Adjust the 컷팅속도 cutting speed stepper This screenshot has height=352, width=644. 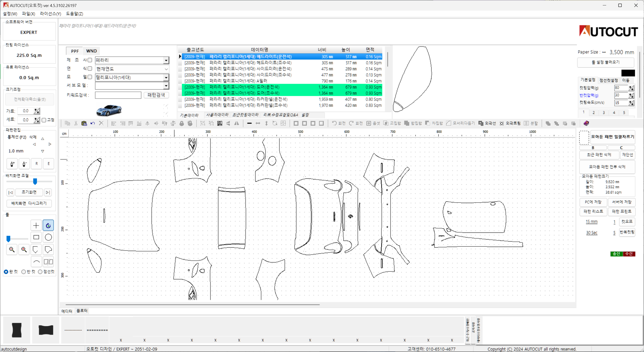[632, 103]
